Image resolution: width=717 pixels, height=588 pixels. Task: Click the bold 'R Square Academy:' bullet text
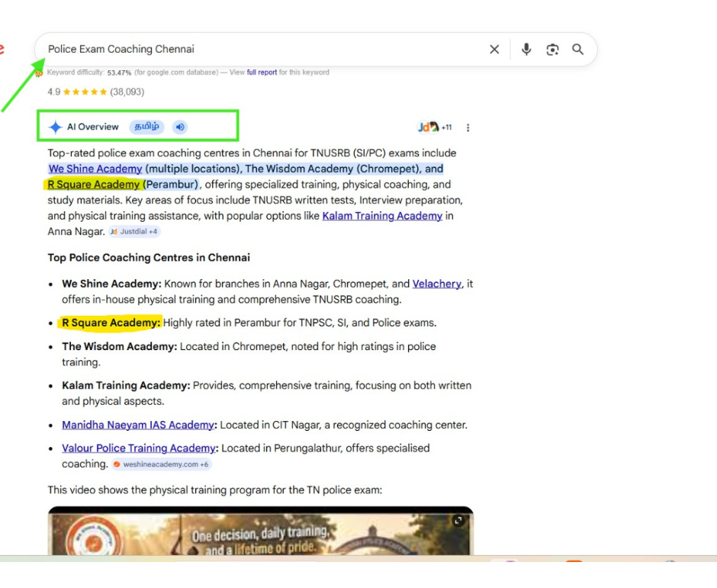point(111,323)
